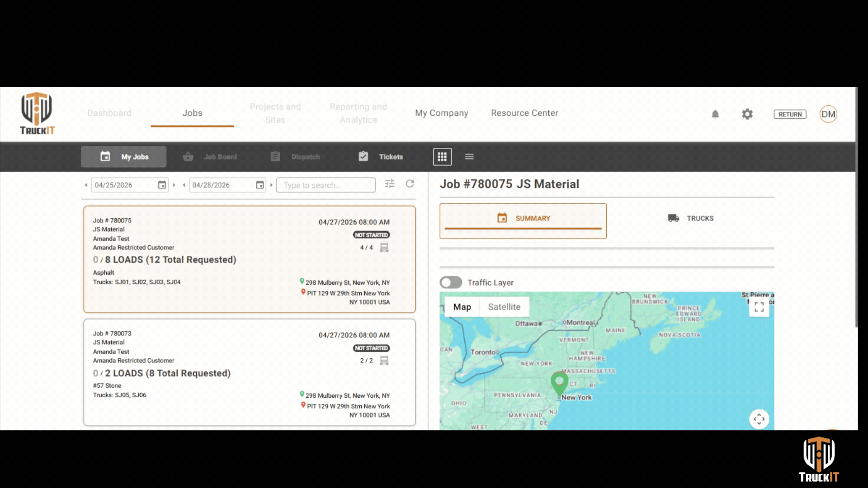This screenshot has width=868, height=488.
Task: Open the Trucks tab
Action: tap(691, 218)
